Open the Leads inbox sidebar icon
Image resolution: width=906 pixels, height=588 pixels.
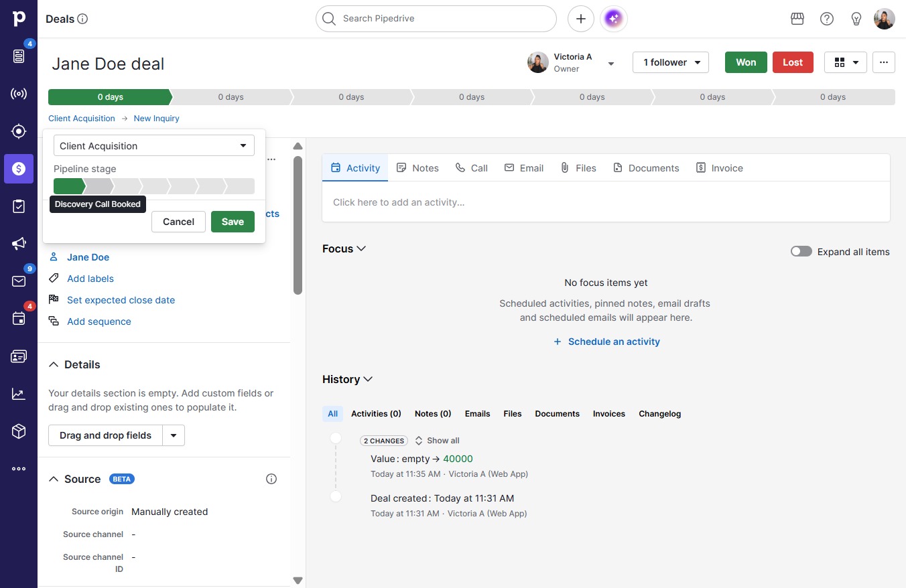click(19, 56)
